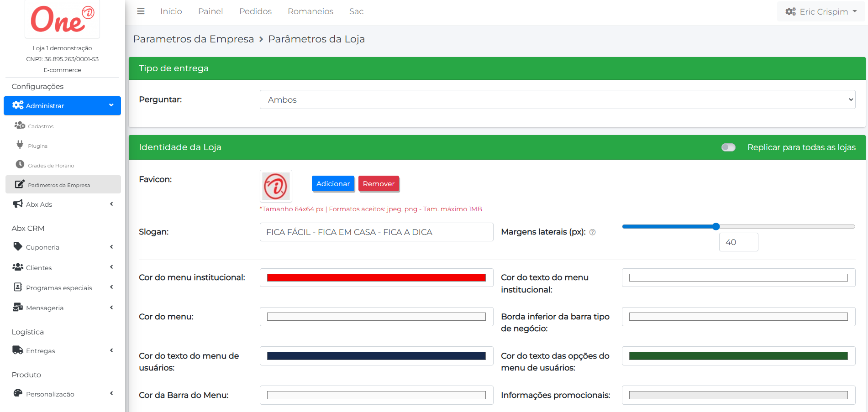Open the Romaneios top menu item
The height and width of the screenshot is (412, 868).
tap(310, 11)
